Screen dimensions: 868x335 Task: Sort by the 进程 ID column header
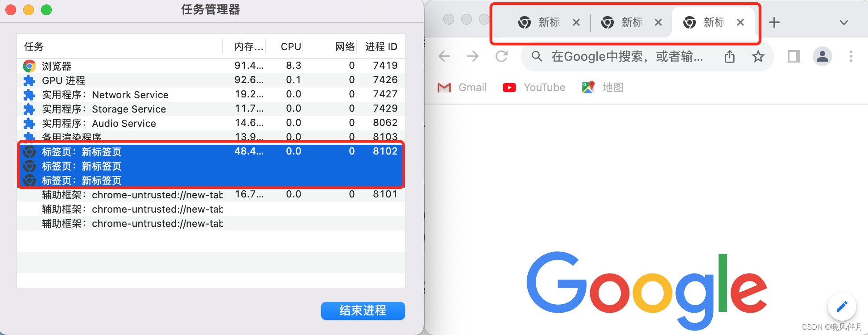[x=381, y=46]
